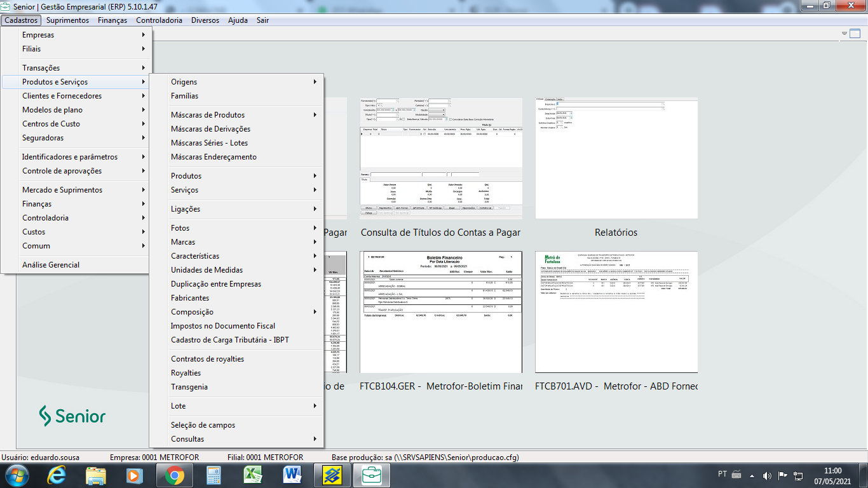Open the Cadastros menu
Screen dimensions: 868x488
[21, 20]
